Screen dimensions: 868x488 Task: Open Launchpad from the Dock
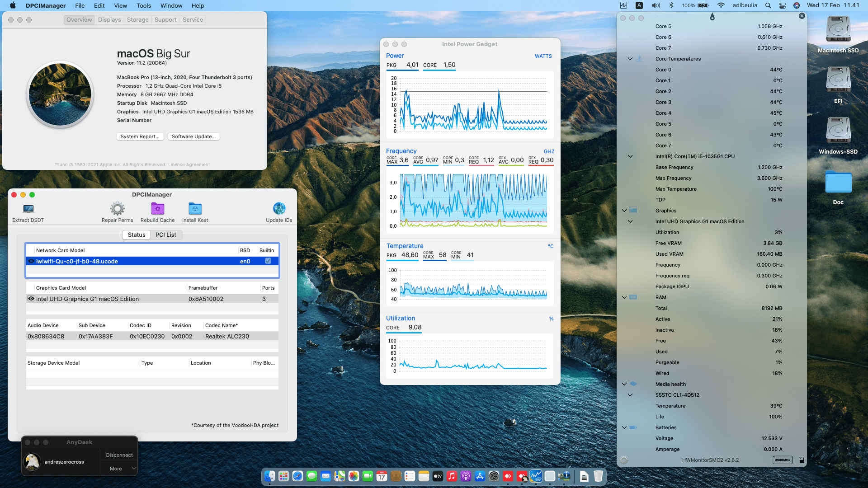click(x=283, y=476)
